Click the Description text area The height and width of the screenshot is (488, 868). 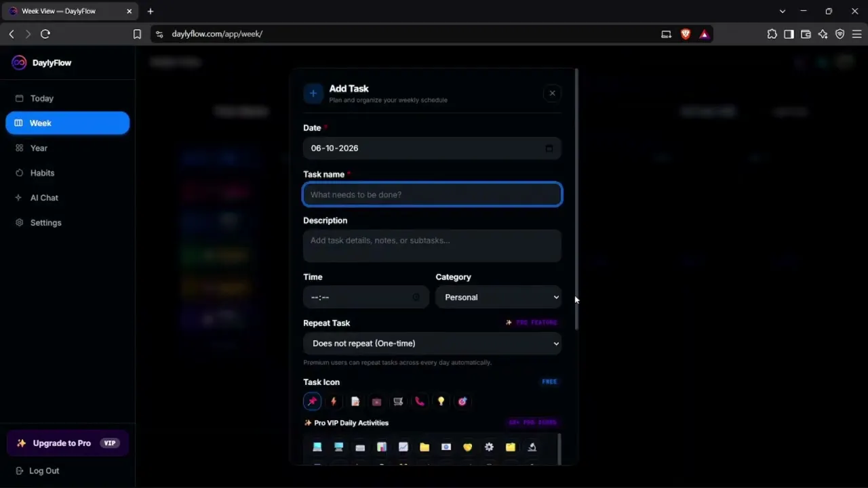[x=432, y=245]
